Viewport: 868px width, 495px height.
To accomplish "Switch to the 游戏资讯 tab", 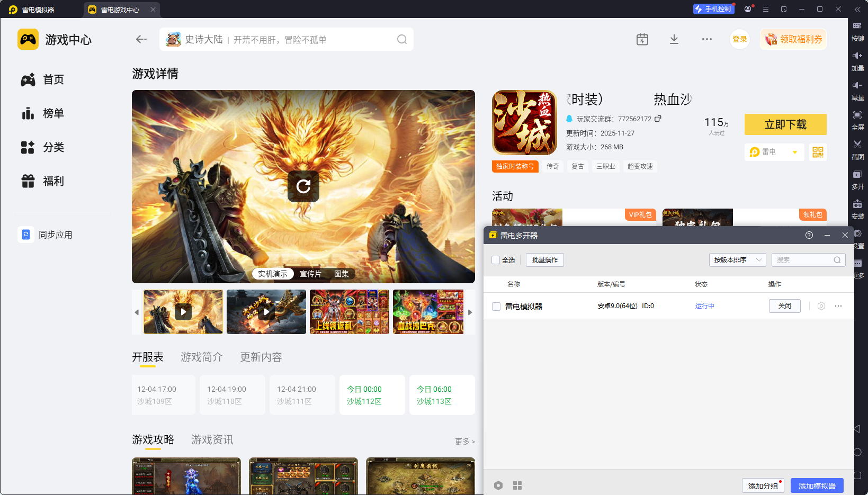I will [212, 439].
